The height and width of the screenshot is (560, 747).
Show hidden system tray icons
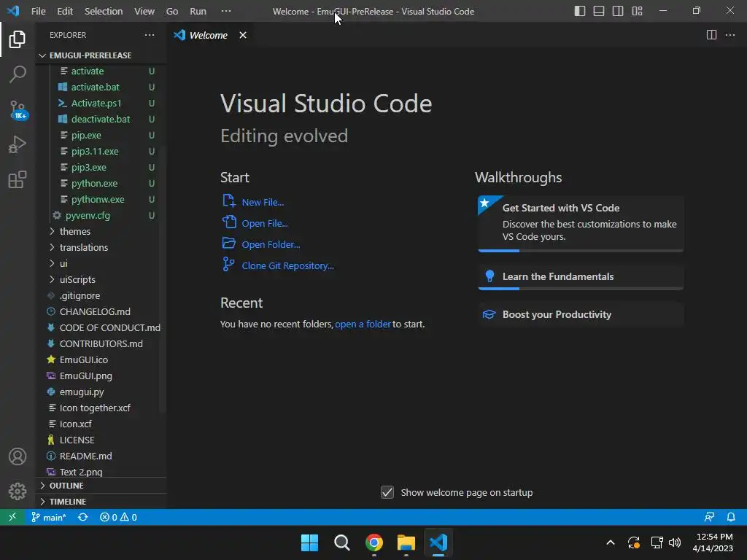tap(611, 542)
